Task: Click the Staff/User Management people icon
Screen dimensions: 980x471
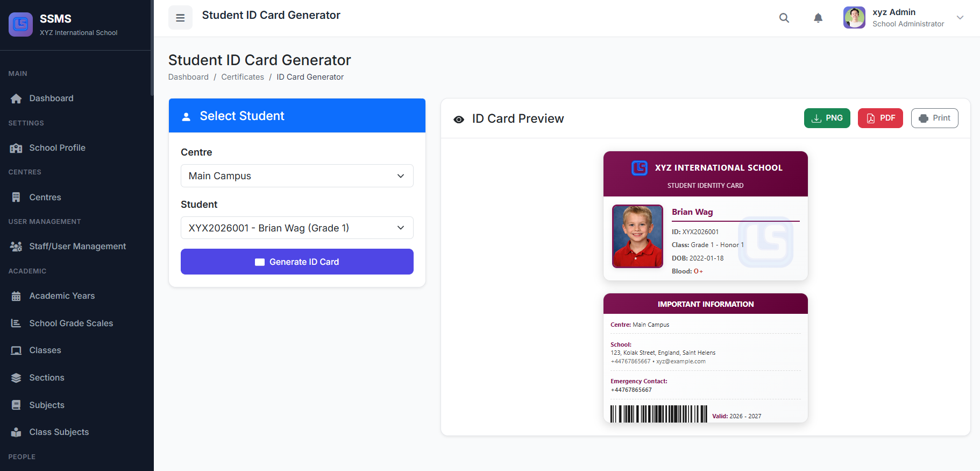Action: pyautogui.click(x=16, y=247)
